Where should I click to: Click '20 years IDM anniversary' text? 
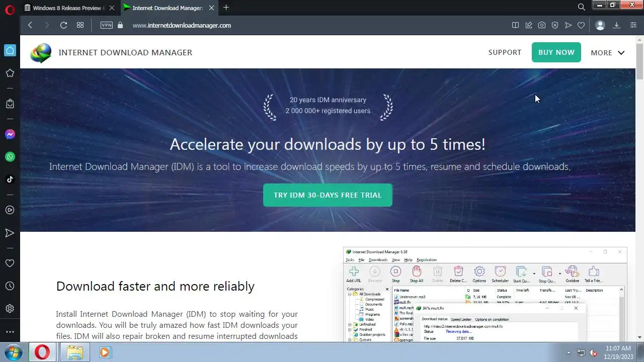328,100
